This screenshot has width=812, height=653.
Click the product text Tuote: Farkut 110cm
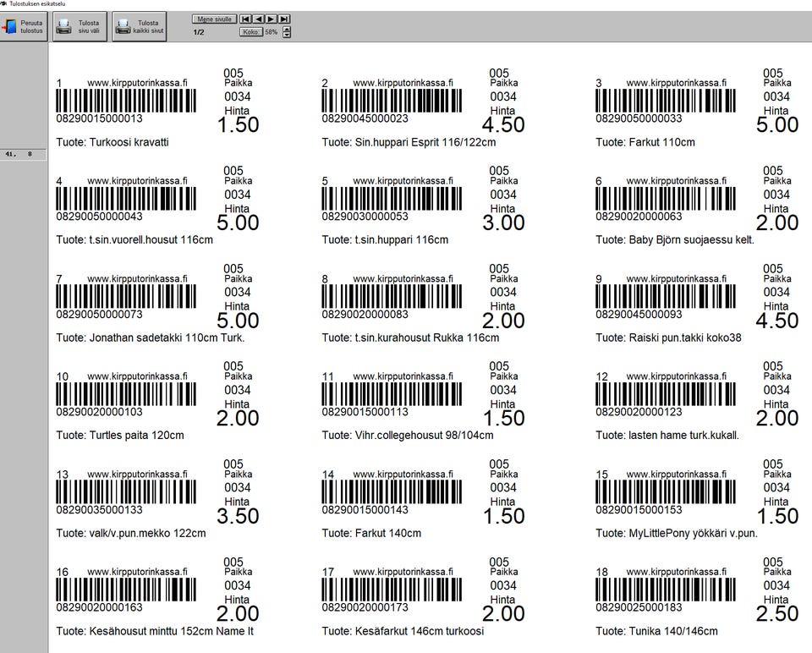645,142
